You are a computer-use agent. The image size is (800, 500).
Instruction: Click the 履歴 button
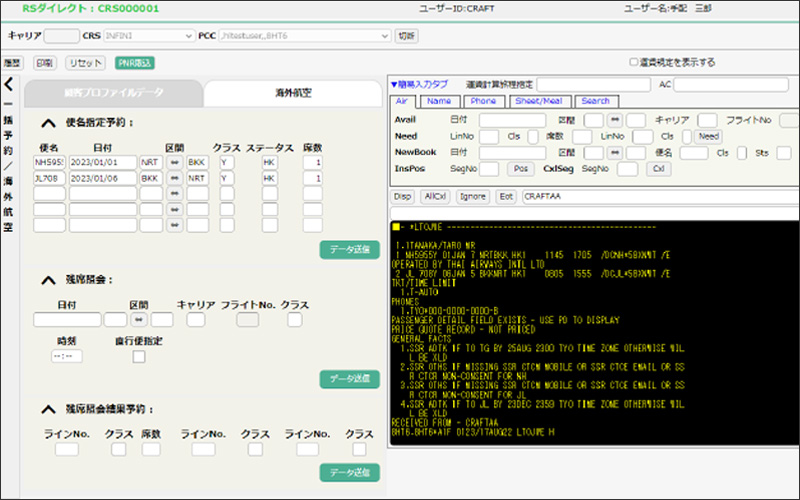(12, 63)
